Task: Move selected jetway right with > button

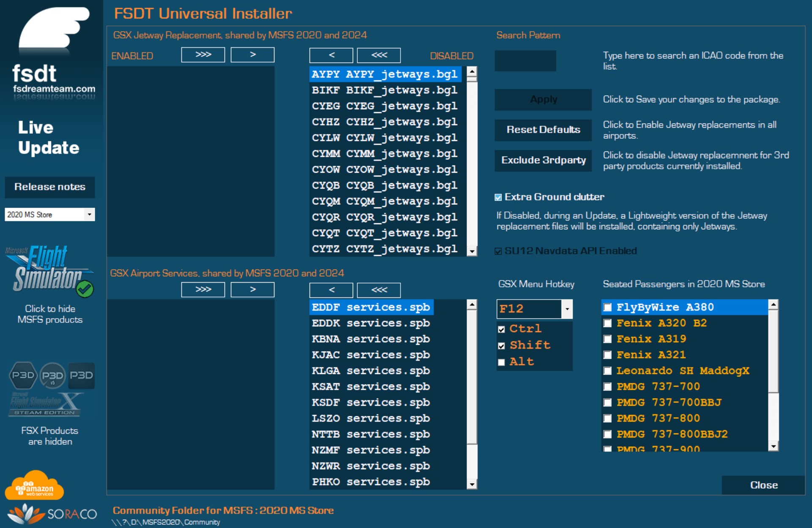Action: click(x=252, y=55)
